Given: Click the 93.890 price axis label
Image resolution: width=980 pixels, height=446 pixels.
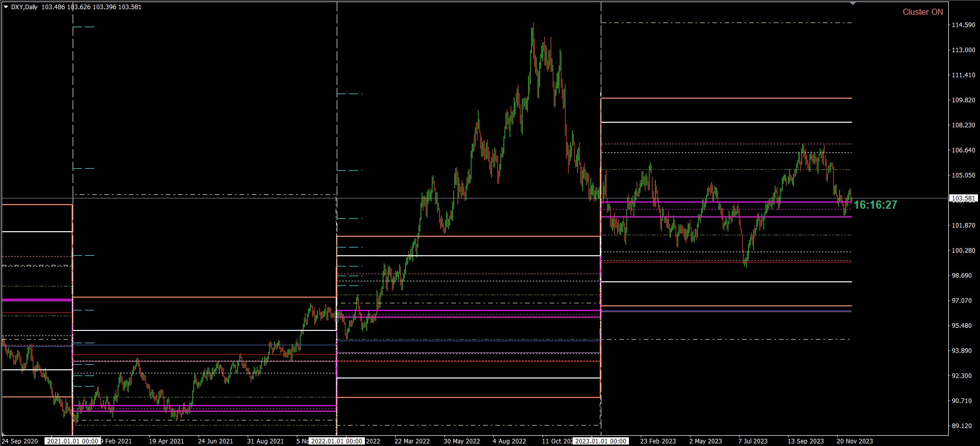Looking at the screenshot, I should coord(961,351).
